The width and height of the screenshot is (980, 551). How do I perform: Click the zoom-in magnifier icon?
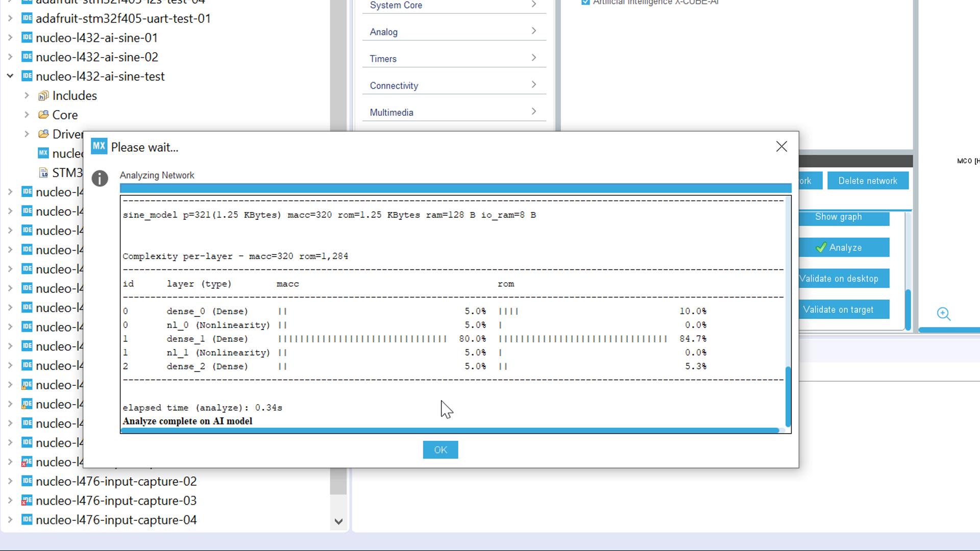click(943, 314)
